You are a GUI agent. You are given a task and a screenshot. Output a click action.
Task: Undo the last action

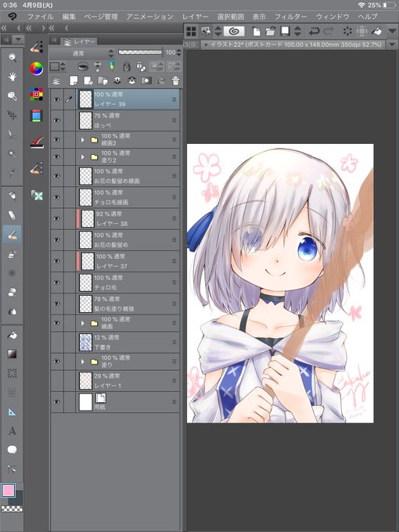tap(314, 31)
